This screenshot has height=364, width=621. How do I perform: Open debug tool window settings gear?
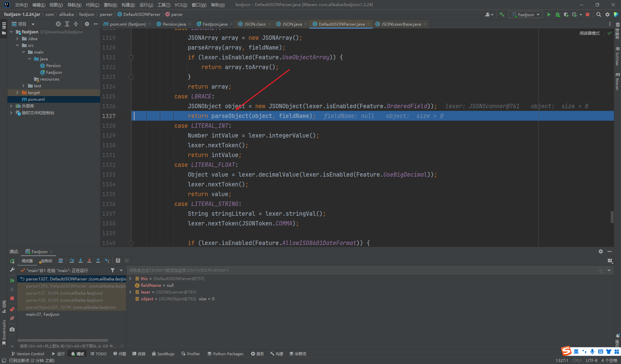pyautogui.click(x=601, y=251)
